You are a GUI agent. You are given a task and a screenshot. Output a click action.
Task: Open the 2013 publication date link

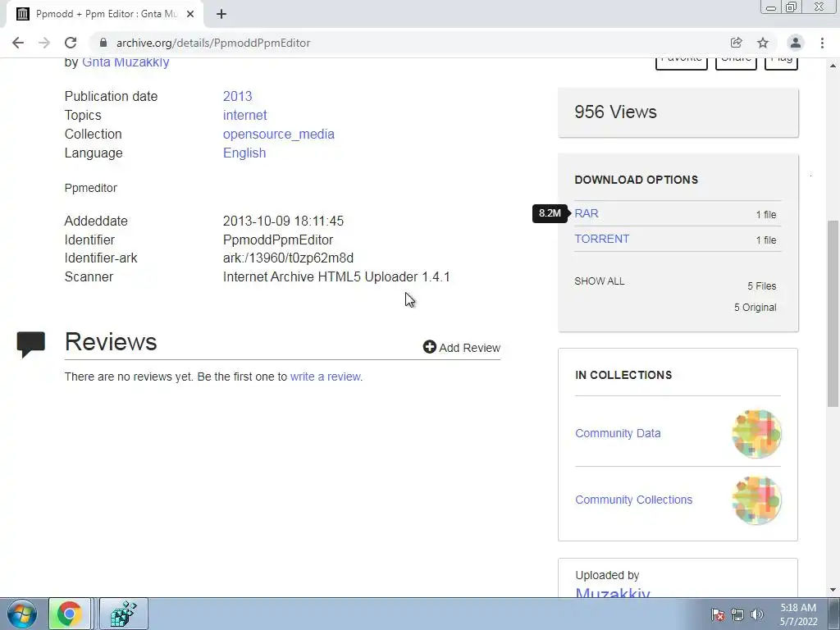[x=237, y=97]
